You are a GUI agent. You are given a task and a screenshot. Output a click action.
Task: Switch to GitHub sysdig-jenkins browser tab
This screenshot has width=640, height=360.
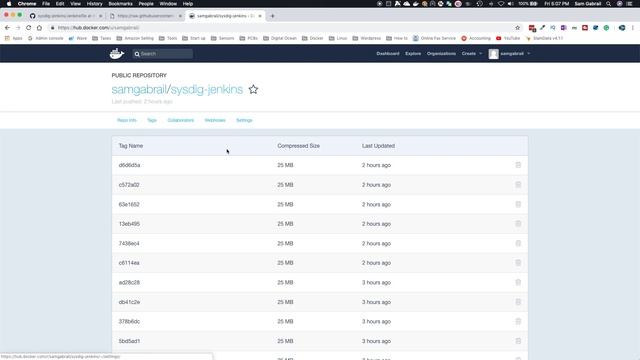pyautogui.click(x=64, y=16)
